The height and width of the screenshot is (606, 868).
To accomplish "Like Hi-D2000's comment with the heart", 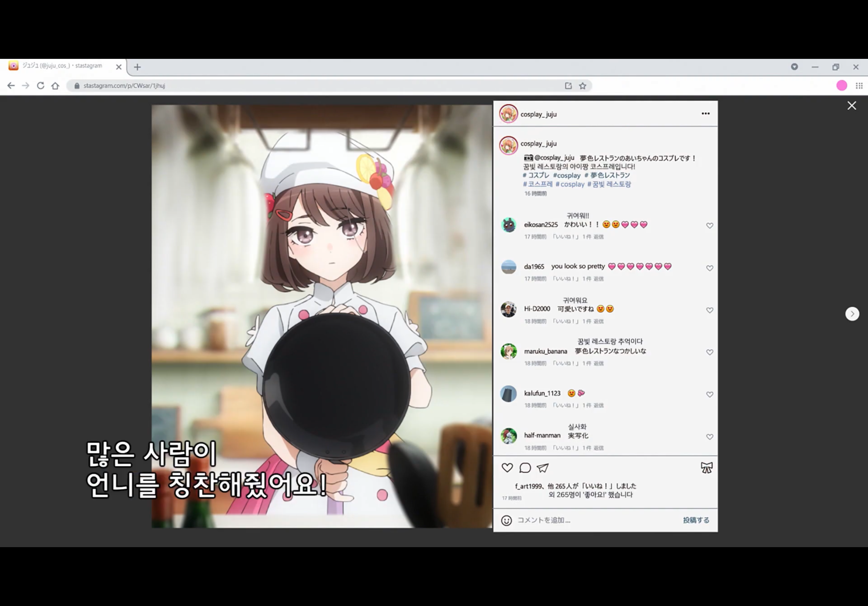I will [x=710, y=310].
